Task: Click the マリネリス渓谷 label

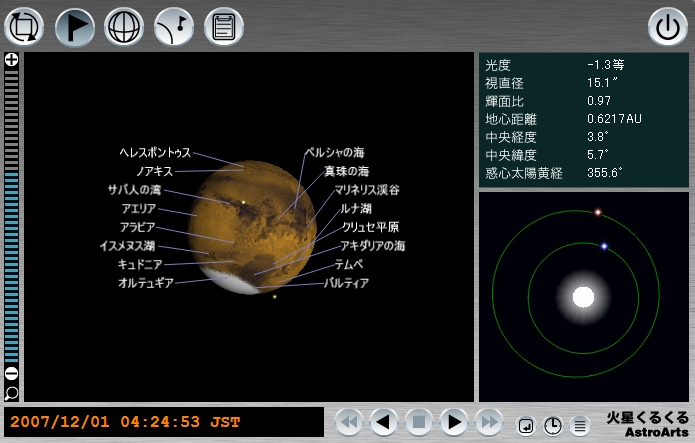Action: pos(367,190)
